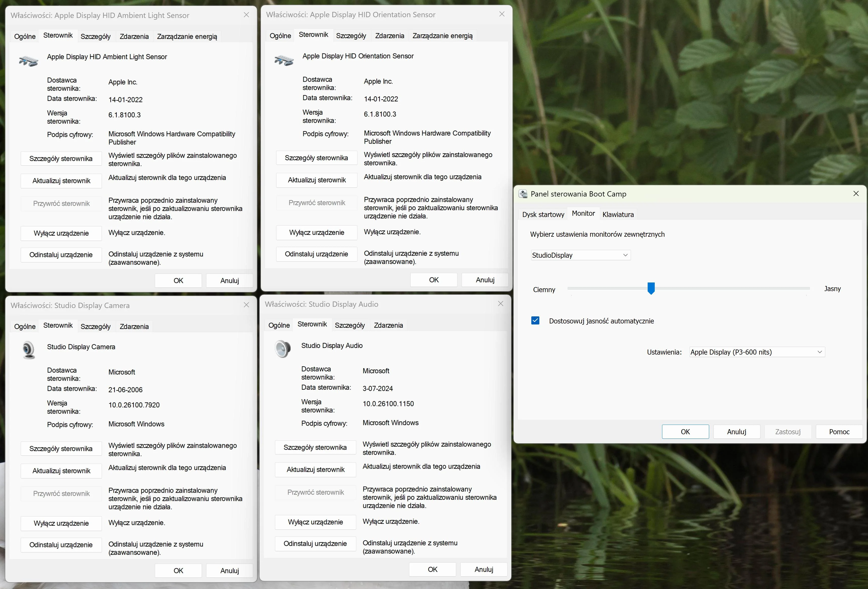Select the Monitor tab in Boot Camp

pyautogui.click(x=583, y=213)
